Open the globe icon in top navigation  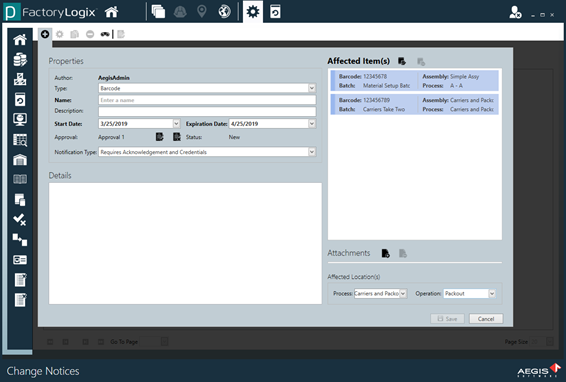click(x=224, y=12)
